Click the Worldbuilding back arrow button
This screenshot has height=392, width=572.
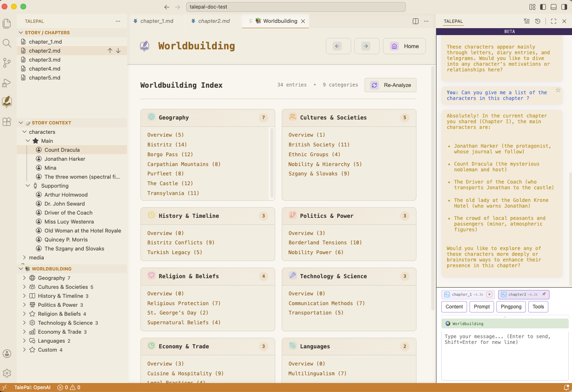[x=338, y=46]
